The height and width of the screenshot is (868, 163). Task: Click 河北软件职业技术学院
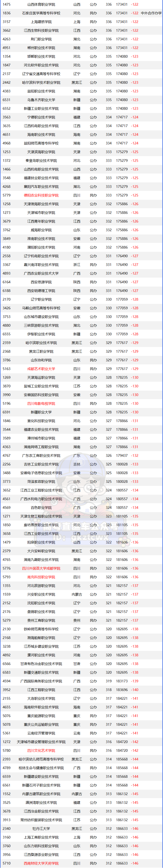point(41,65)
